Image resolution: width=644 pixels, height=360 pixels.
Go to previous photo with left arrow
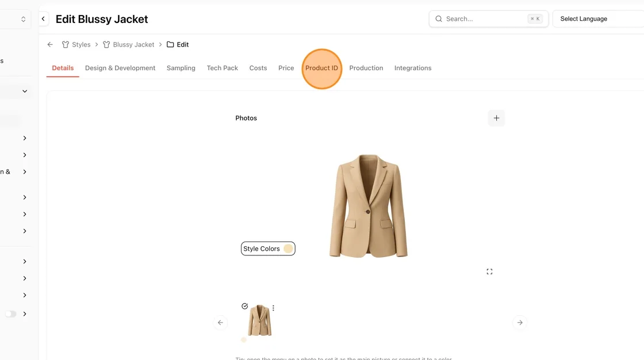(220, 323)
